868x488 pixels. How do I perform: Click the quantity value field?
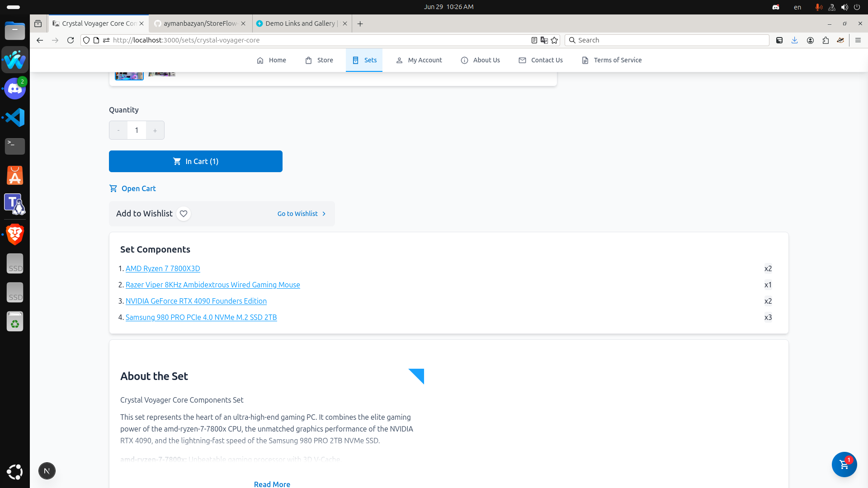click(137, 130)
